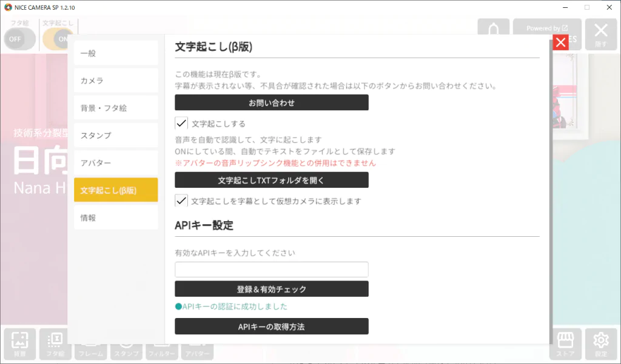Go to the アバター settings tab
Screen dimensions: 621x364
click(116, 162)
